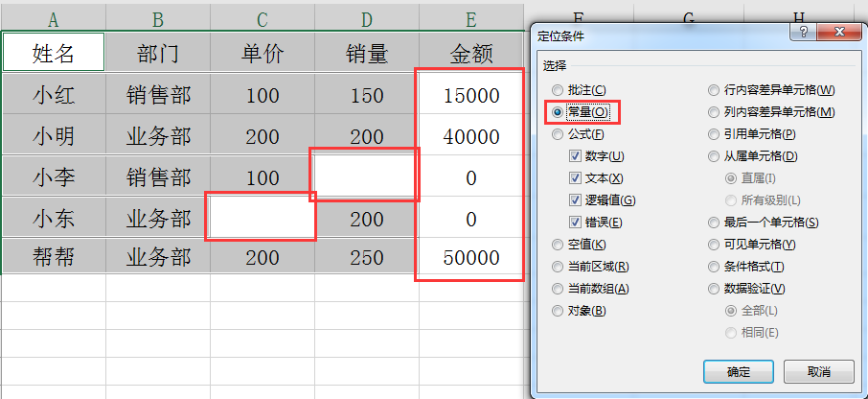Click the 50000 amount cell

471,257
